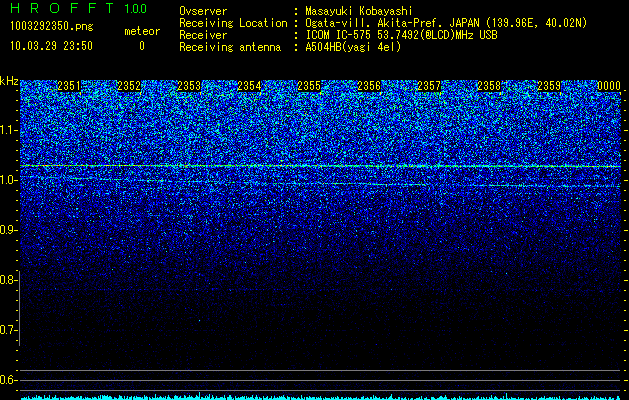This screenshot has height=400, width=629.
Task: Click the 2357 time marker
Action: click(429, 86)
